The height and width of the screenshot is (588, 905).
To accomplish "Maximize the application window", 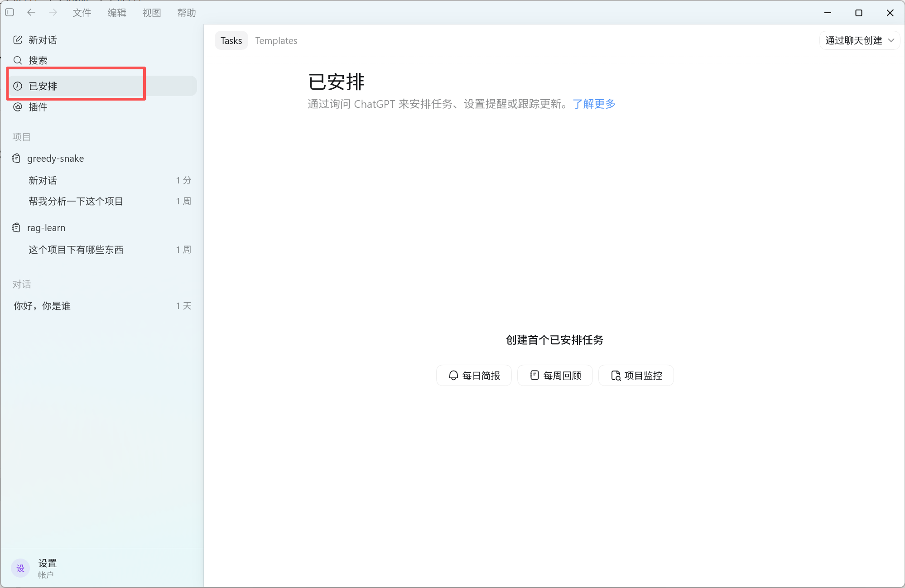I will coord(859,13).
